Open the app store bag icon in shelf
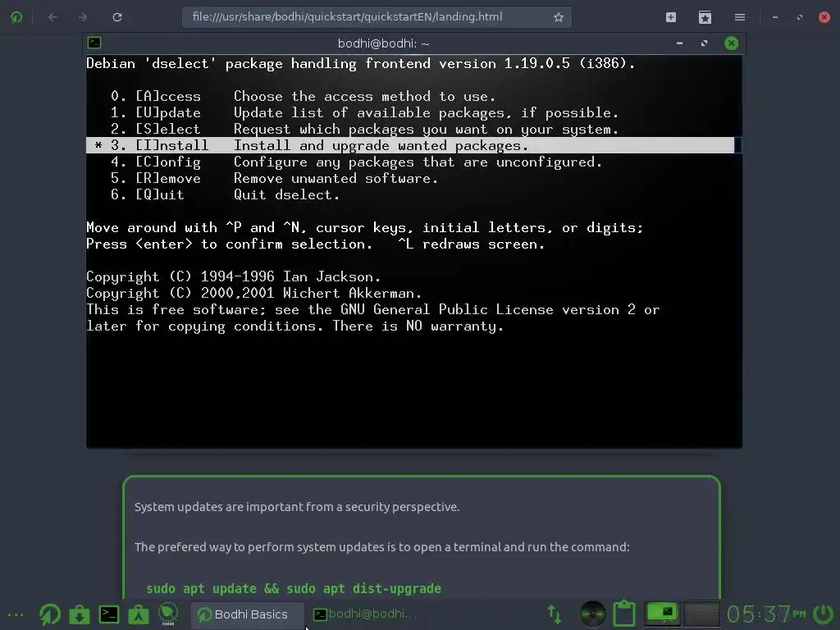This screenshot has height=630, width=840. [138, 614]
